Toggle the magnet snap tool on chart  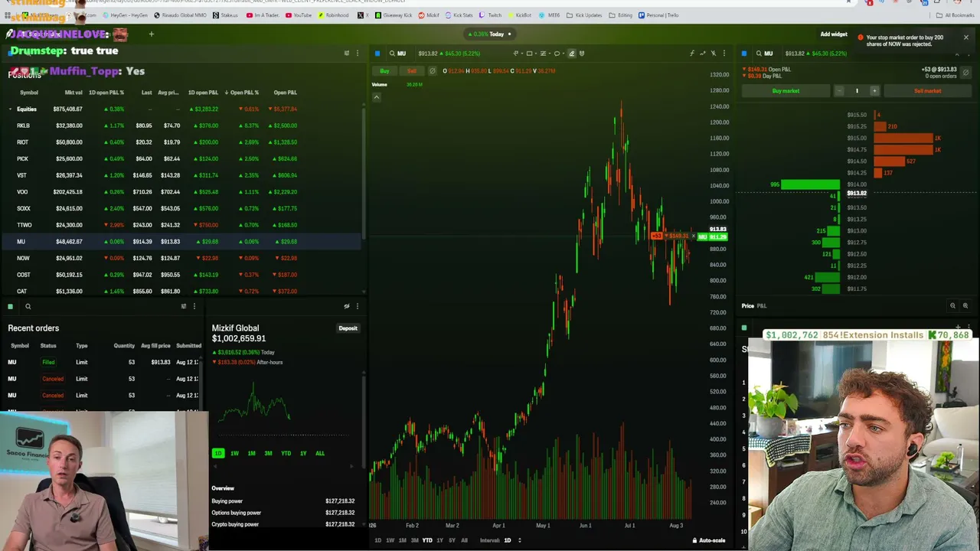pyautogui.click(x=582, y=54)
